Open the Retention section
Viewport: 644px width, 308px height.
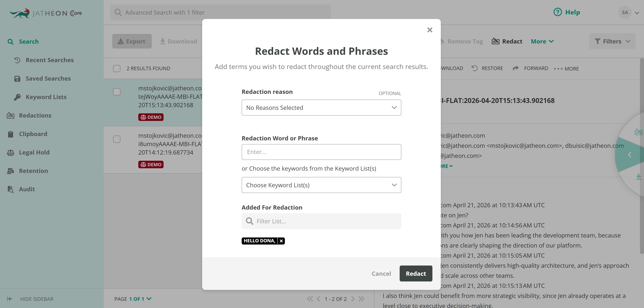pyautogui.click(x=33, y=171)
